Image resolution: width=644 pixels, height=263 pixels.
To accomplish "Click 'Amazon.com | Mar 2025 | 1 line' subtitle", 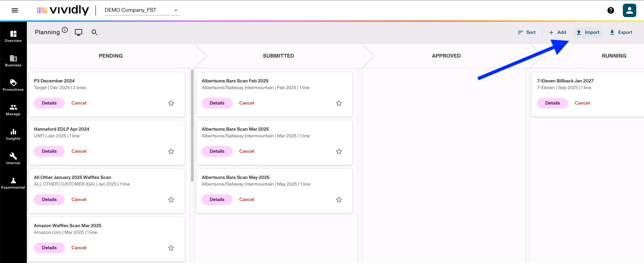I will click(65, 233).
